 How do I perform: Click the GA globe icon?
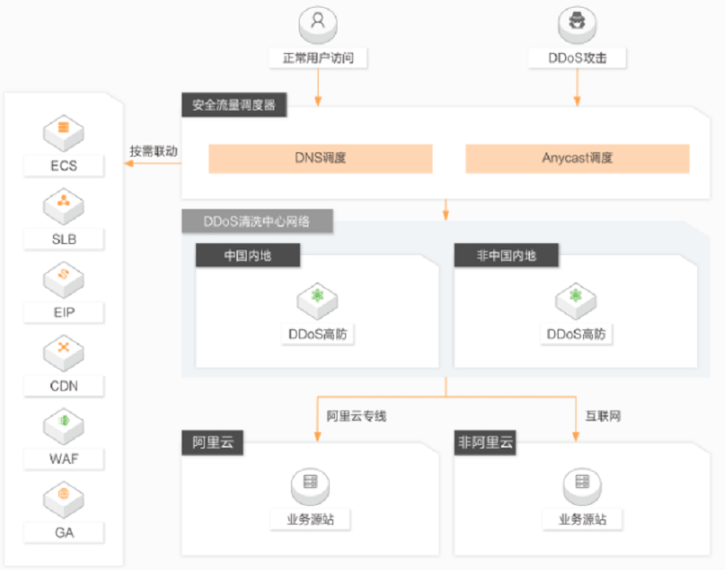(63, 500)
